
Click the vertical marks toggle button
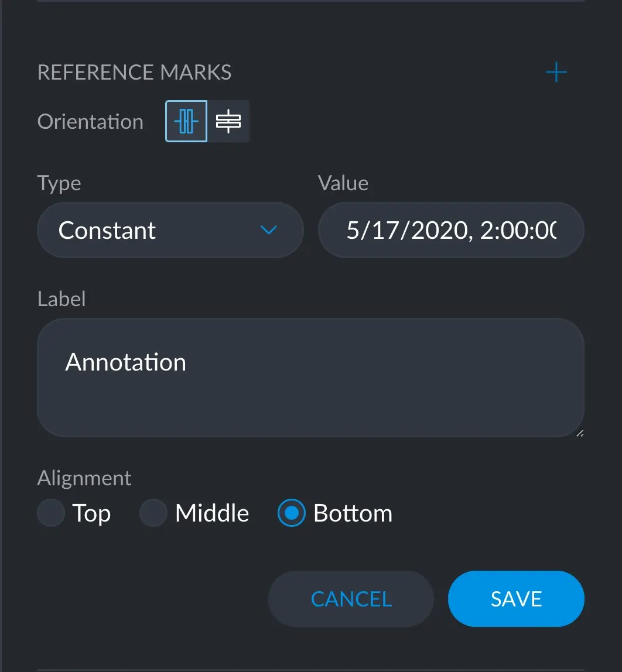point(186,121)
